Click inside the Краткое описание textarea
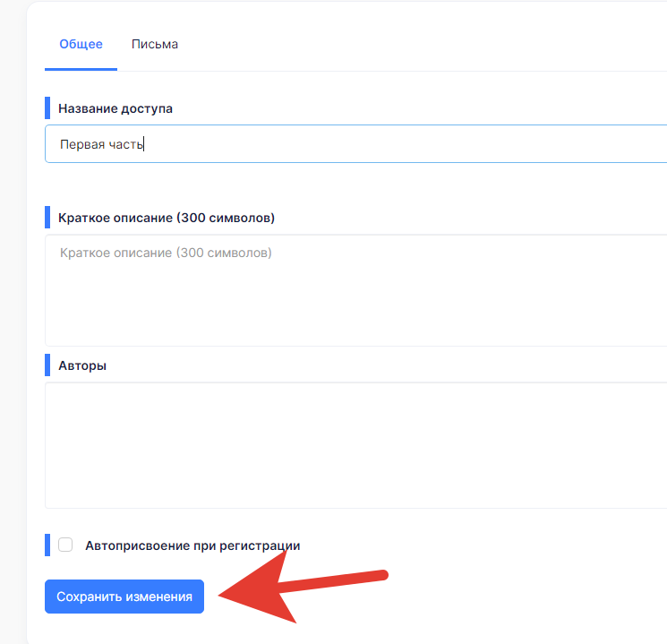 355,290
